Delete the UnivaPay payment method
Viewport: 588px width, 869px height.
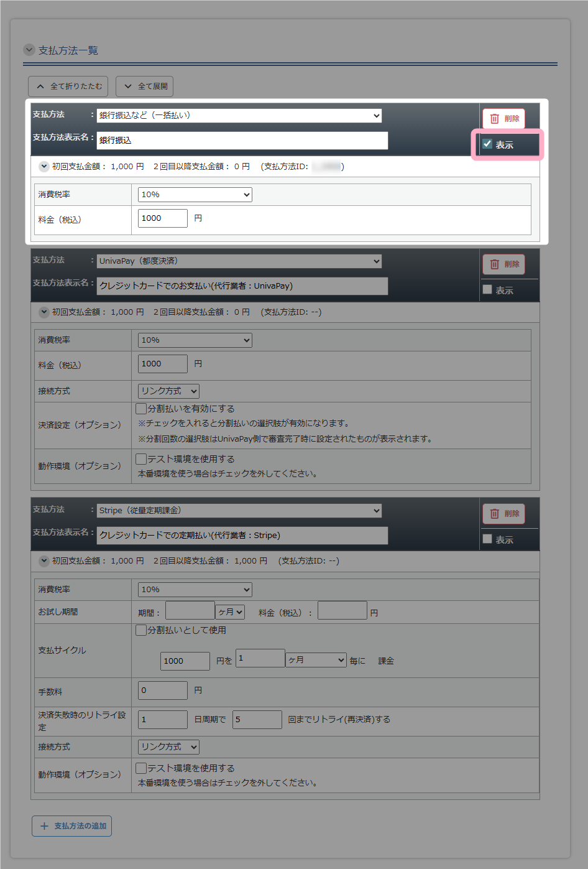(503, 264)
